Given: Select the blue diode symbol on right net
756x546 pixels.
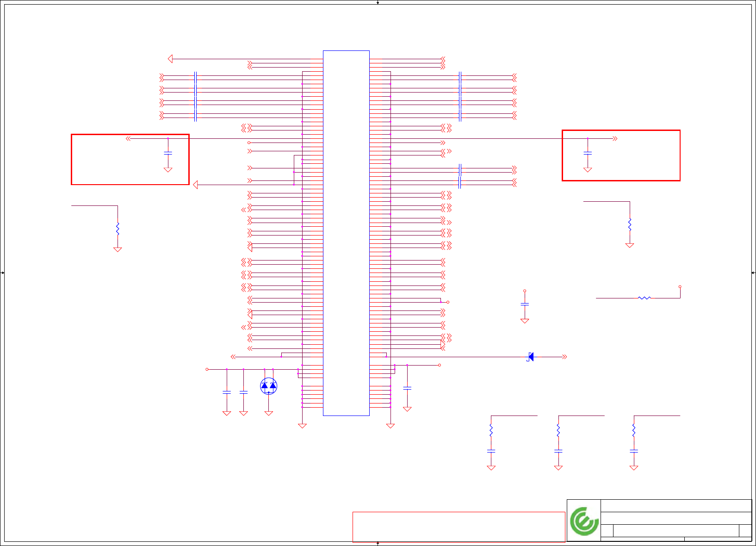Looking at the screenshot, I should point(531,357).
